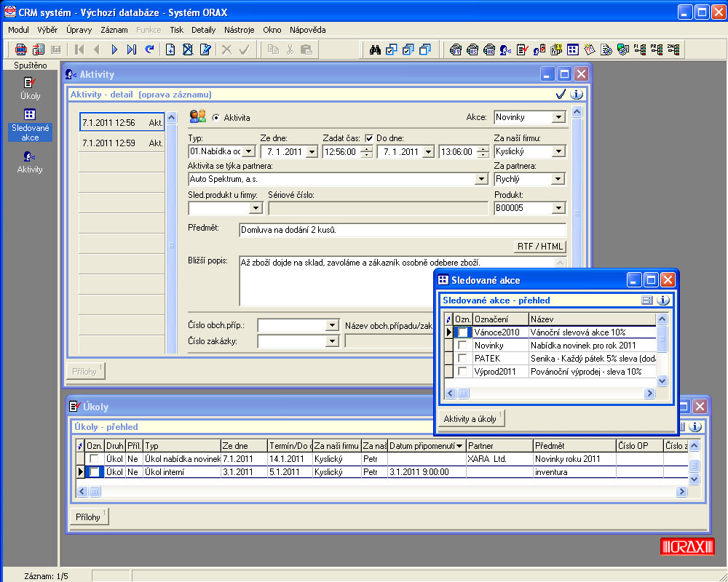Open Aktivity from the left sidebar

[30, 162]
